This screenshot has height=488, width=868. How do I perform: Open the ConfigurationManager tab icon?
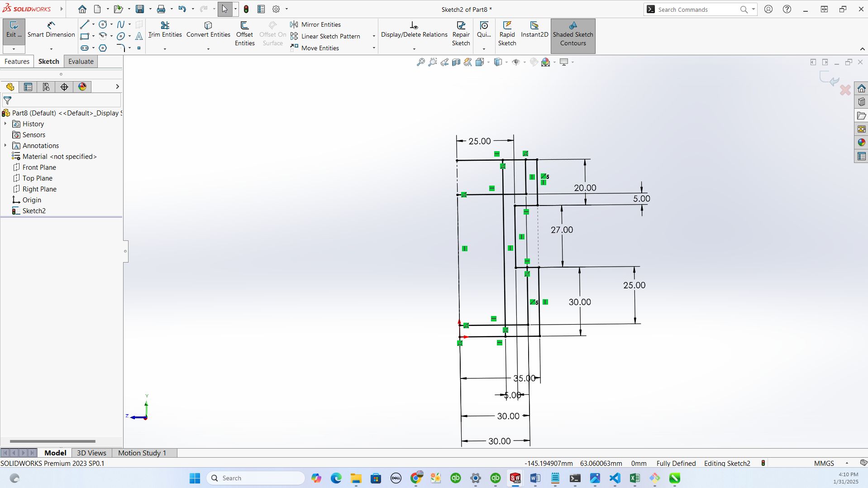[x=46, y=87]
